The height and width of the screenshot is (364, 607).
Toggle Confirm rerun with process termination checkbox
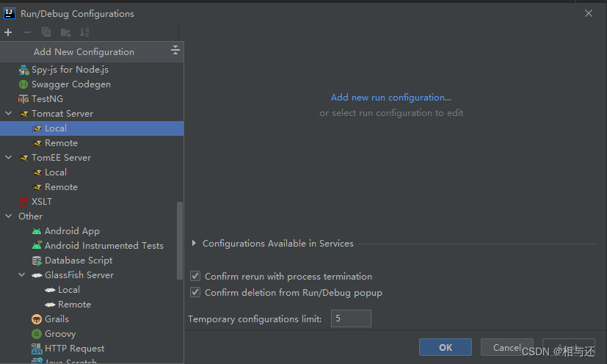pyautogui.click(x=195, y=276)
